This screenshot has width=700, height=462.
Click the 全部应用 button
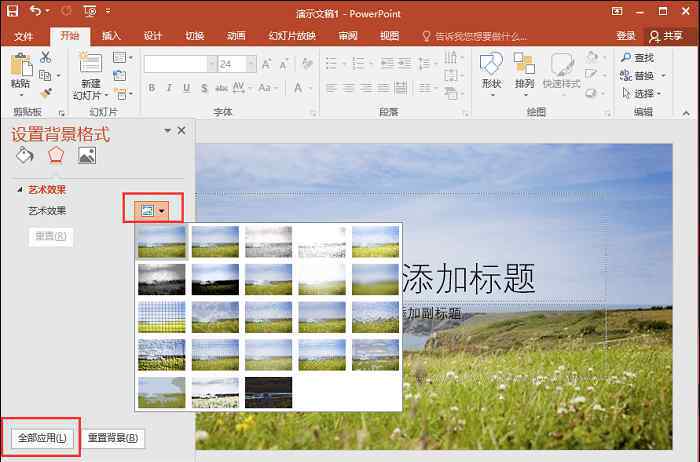click(41, 438)
